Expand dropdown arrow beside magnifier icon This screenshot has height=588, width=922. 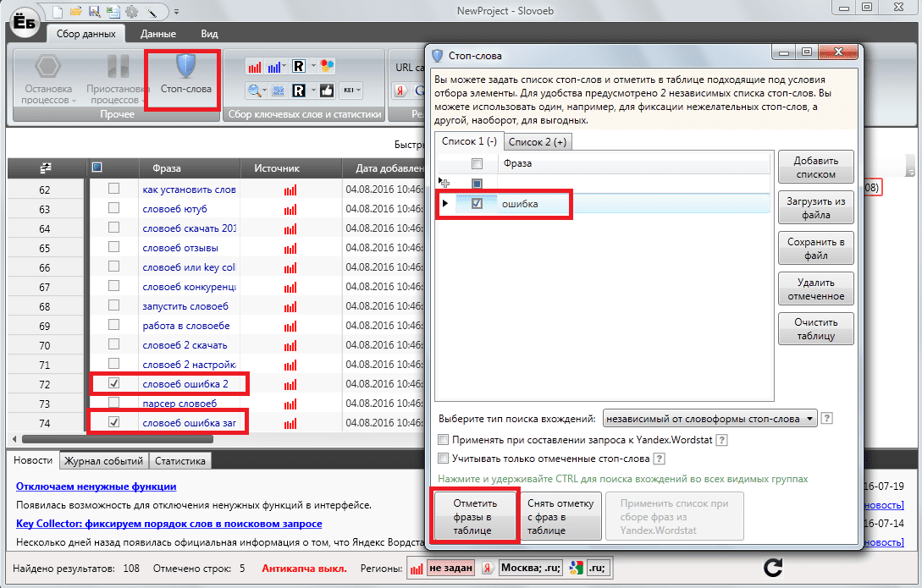265,91
